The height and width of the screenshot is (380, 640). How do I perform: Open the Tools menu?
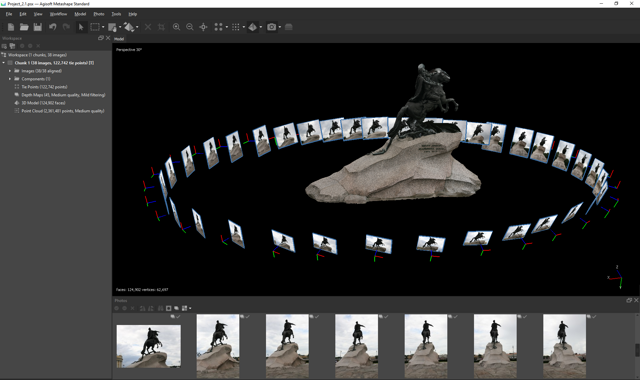116,14
